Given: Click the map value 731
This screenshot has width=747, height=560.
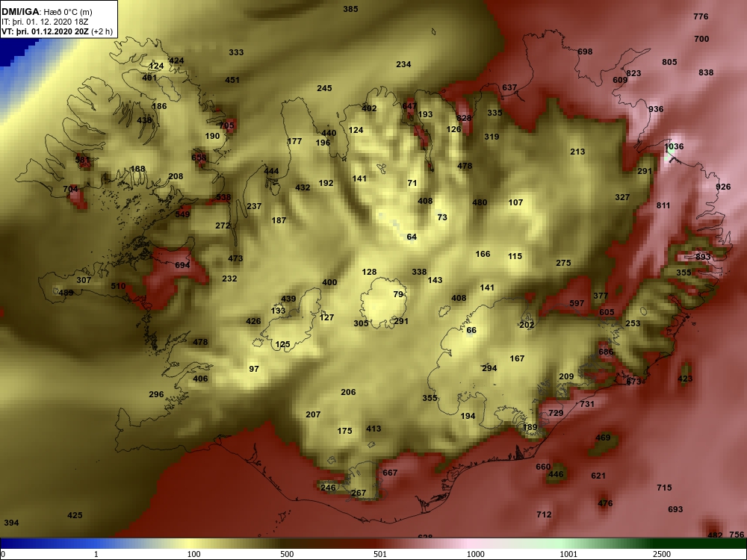Looking at the screenshot, I should 587,404.
